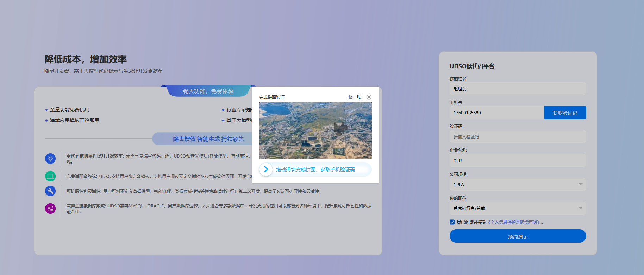
Task: Click the slider arrow handle in captcha
Action: (x=266, y=170)
